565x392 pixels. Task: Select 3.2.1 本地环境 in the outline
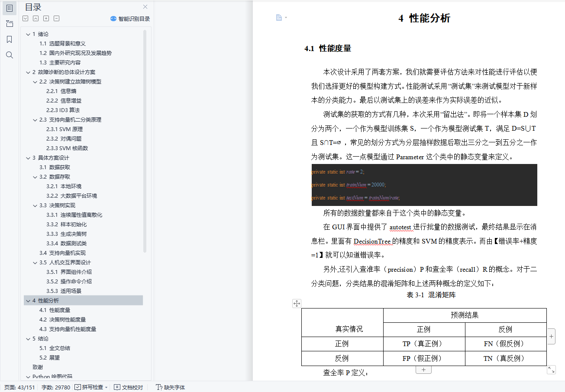tap(64, 186)
